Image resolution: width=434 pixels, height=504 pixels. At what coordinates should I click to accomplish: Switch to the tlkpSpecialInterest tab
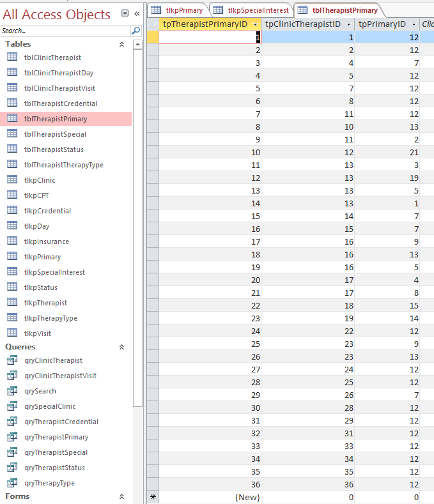252,10
